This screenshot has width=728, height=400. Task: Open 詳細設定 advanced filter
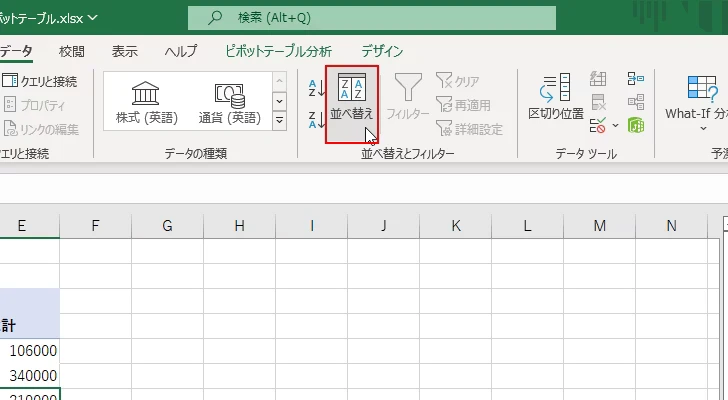tap(469, 129)
